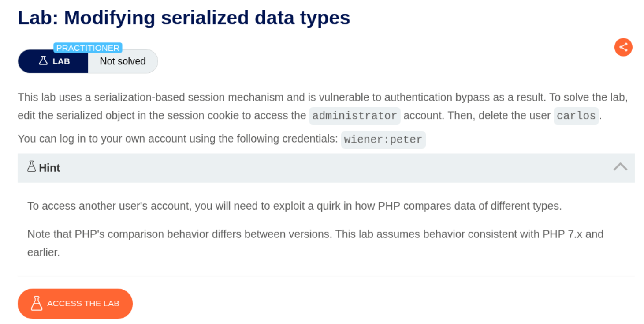644x324 pixels.
Task: Collapse the Hint section using the chevron
Action: click(620, 167)
